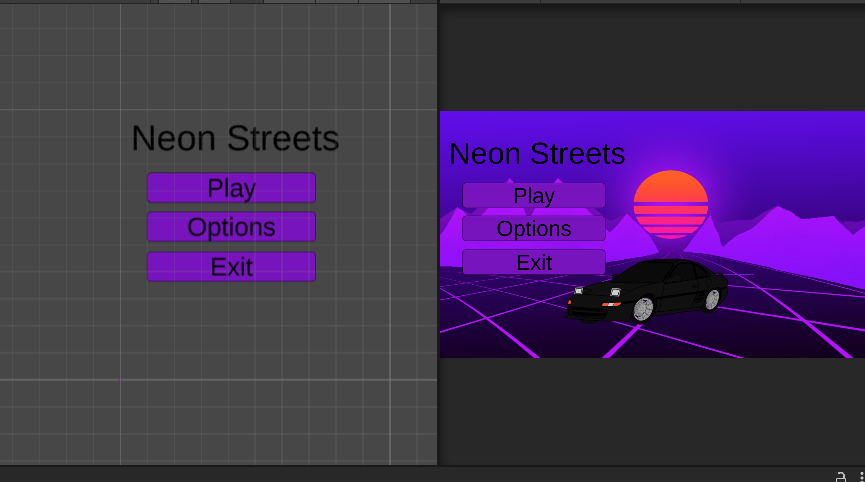Click the car's front wheel

point(642,309)
